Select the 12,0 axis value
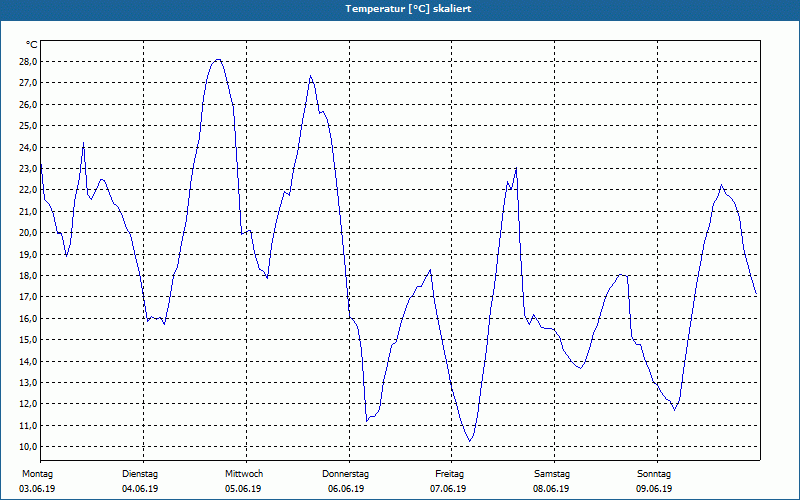The image size is (800, 500). [29, 404]
